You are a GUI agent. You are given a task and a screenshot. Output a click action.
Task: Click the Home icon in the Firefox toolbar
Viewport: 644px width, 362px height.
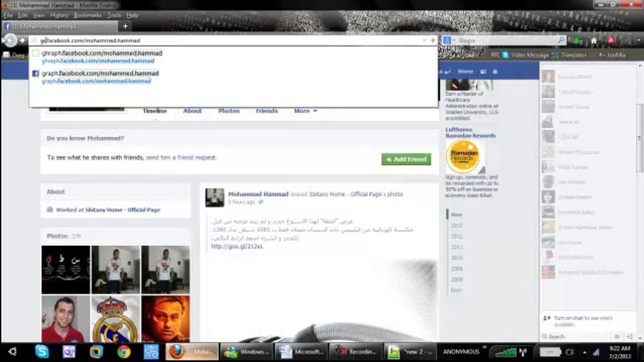tap(594, 41)
